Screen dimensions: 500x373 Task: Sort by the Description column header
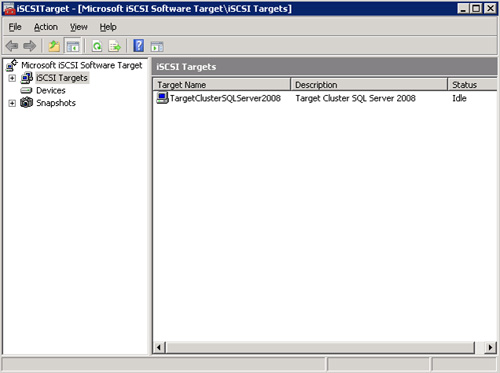click(369, 85)
